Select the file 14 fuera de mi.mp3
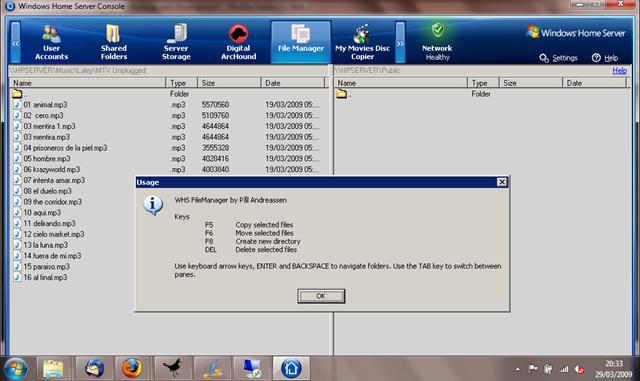This screenshot has height=381, width=640. click(52, 256)
